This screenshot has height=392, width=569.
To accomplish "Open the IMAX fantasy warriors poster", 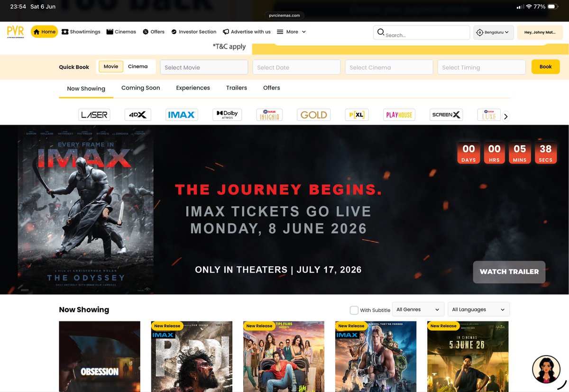I will tap(376, 356).
